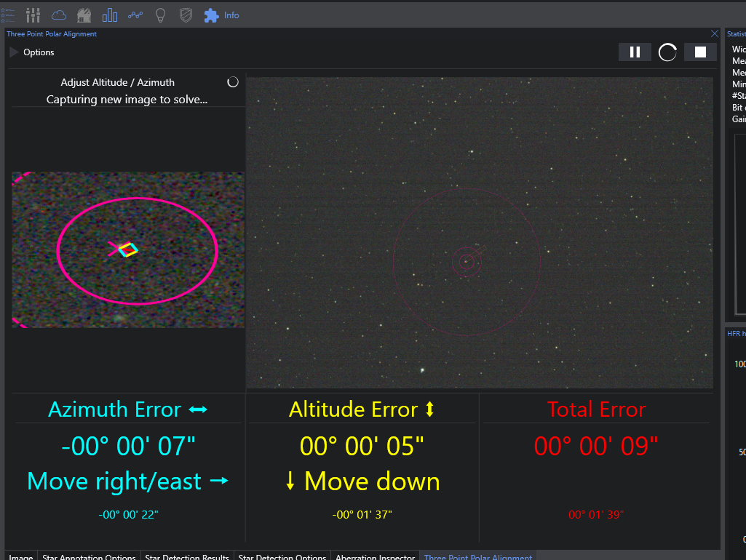Switch to Star Detection Results tab
The image size is (746, 560).
tap(187, 556)
